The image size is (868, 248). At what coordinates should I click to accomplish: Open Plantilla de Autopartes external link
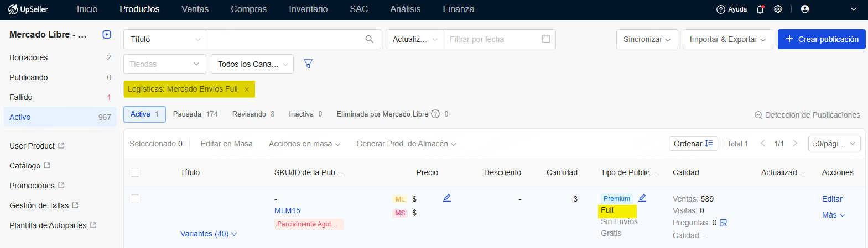[93, 225]
